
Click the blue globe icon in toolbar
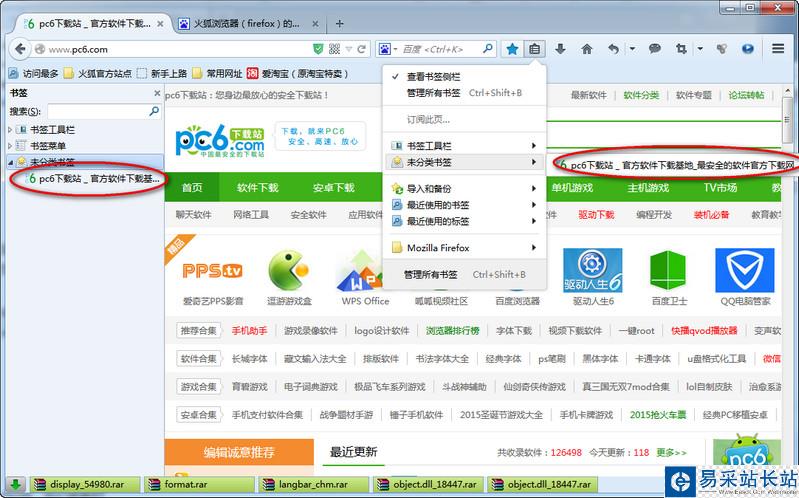(x=748, y=49)
